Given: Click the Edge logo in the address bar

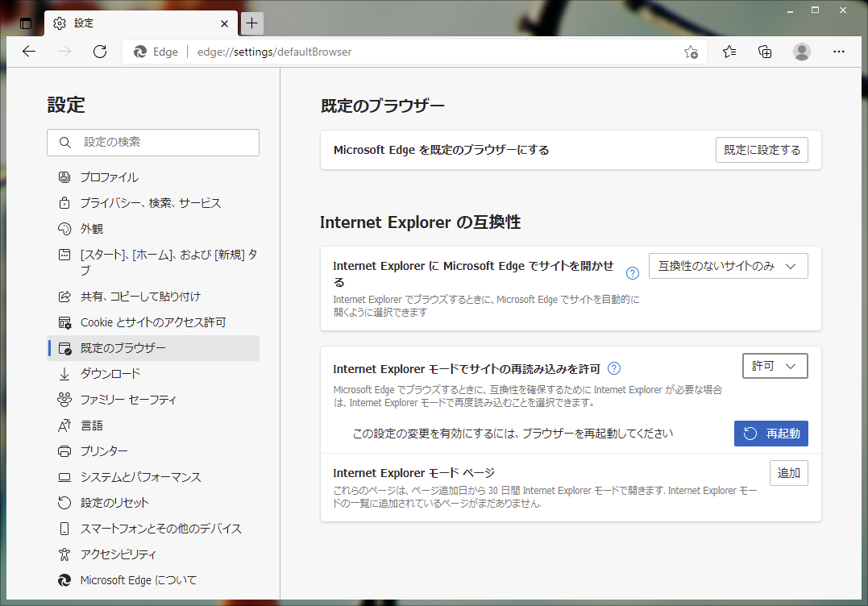Looking at the screenshot, I should [140, 52].
